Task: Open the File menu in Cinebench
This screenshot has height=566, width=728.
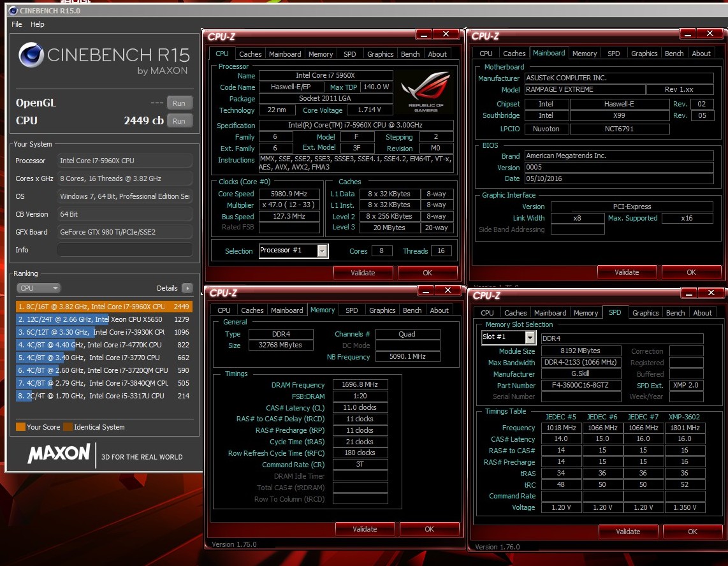Action: coord(17,24)
